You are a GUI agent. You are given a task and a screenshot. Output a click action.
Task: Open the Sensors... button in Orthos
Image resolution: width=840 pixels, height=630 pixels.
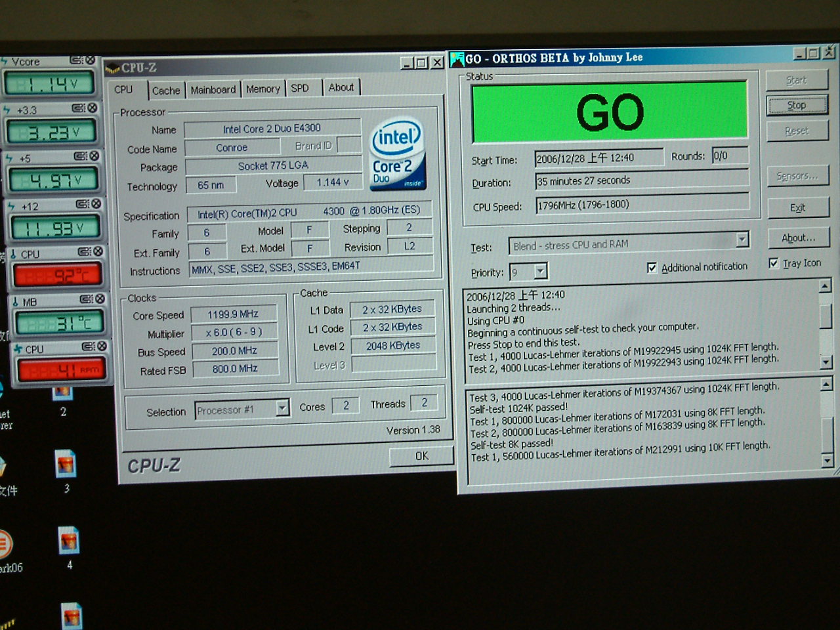(x=797, y=176)
